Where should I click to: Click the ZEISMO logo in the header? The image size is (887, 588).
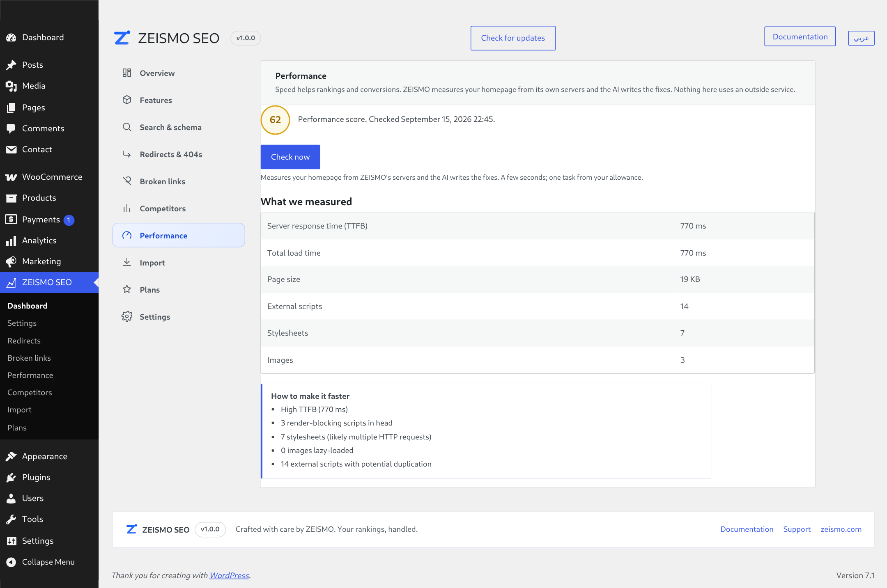122,38
